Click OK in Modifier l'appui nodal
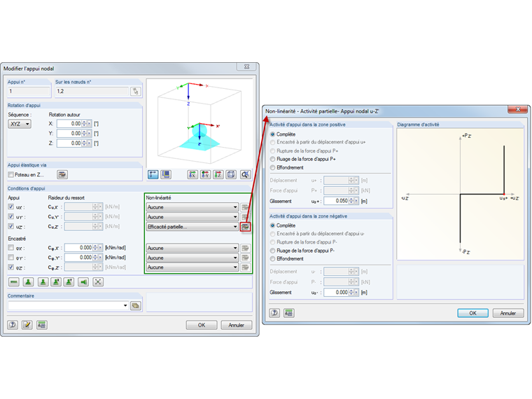 (x=202, y=325)
